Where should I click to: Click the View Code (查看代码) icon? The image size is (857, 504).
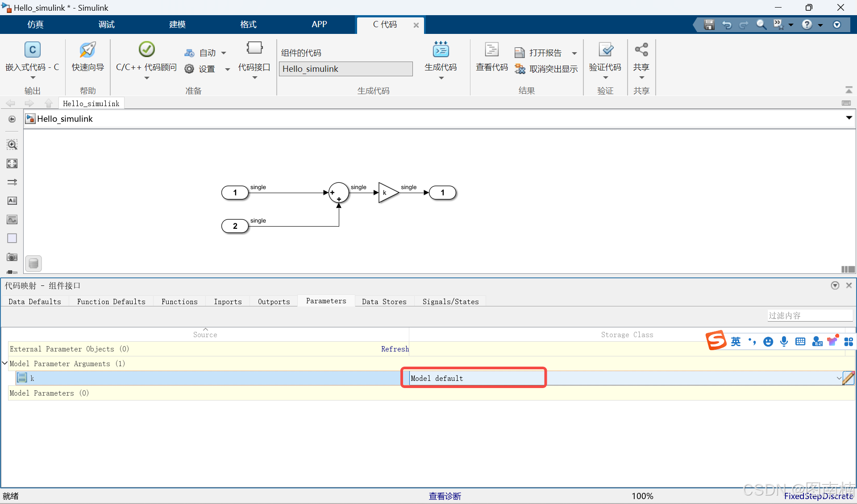click(x=491, y=50)
